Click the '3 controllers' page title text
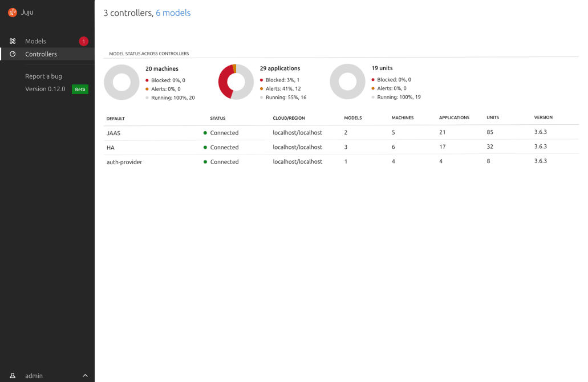The height and width of the screenshot is (382, 588). 128,13
